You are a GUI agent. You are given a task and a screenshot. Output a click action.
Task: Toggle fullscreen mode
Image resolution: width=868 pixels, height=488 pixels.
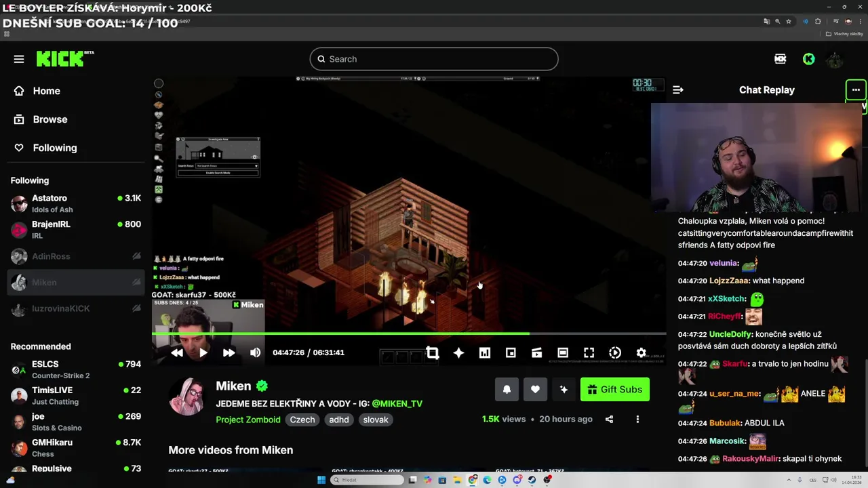point(589,352)
